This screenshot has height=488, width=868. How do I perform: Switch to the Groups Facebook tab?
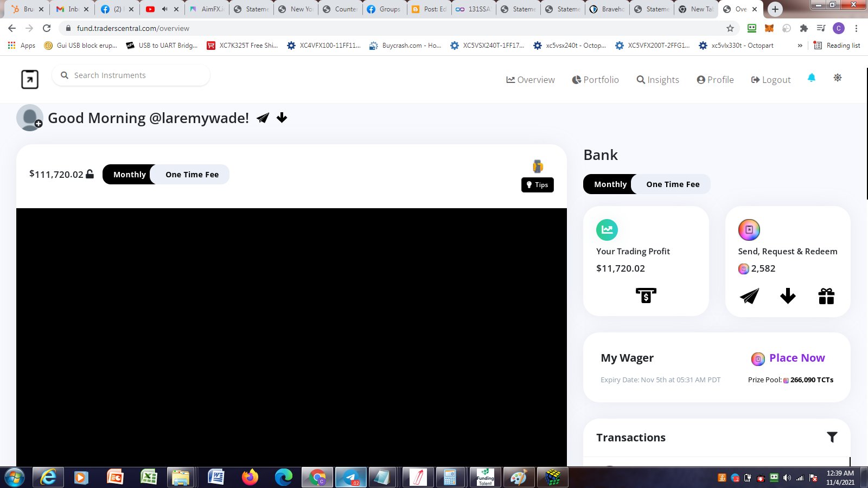tap(385, 9)
